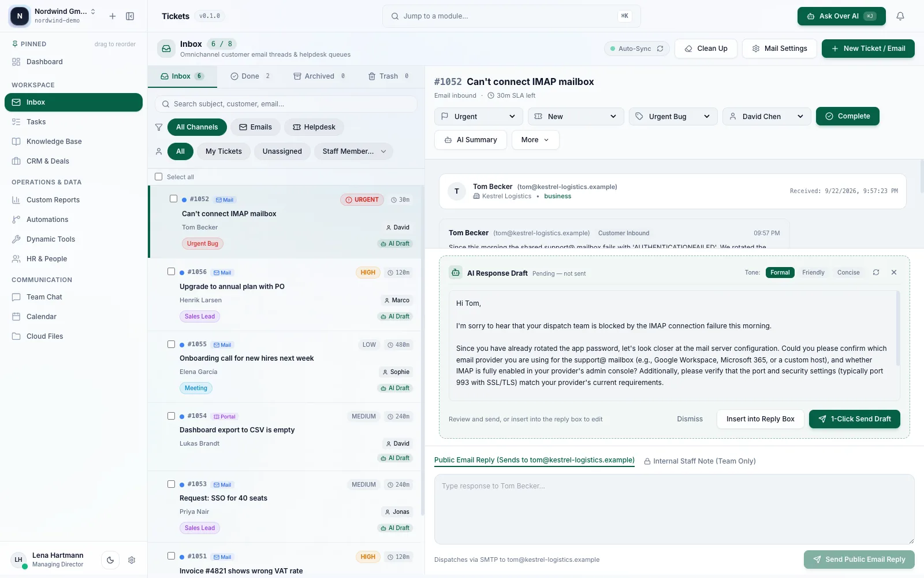This screenshot has width=924, height=578.
Task: Regenerate the AI response draft
Action: 876,272
